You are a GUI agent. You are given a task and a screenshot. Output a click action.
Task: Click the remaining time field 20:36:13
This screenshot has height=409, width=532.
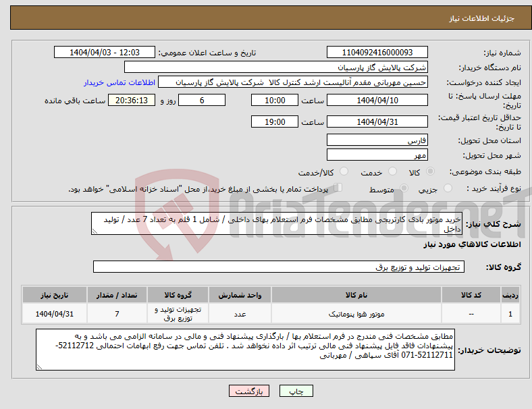click(x=132, y=100)
